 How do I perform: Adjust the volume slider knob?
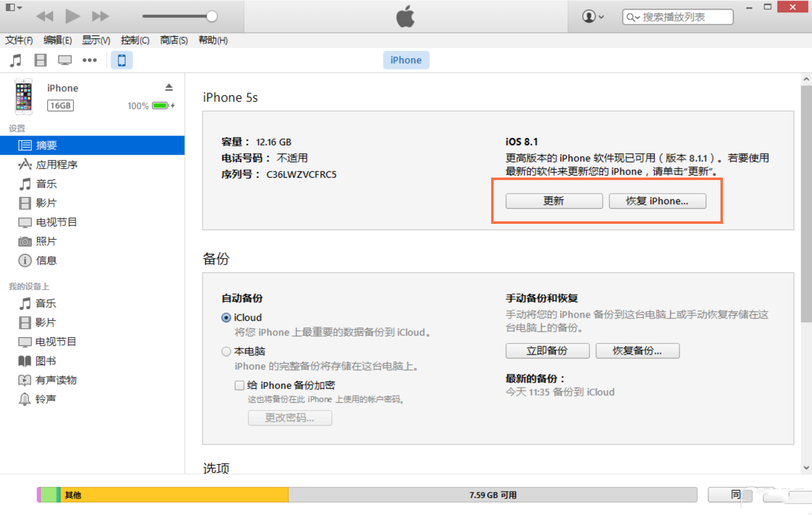(x=212, y=16)
